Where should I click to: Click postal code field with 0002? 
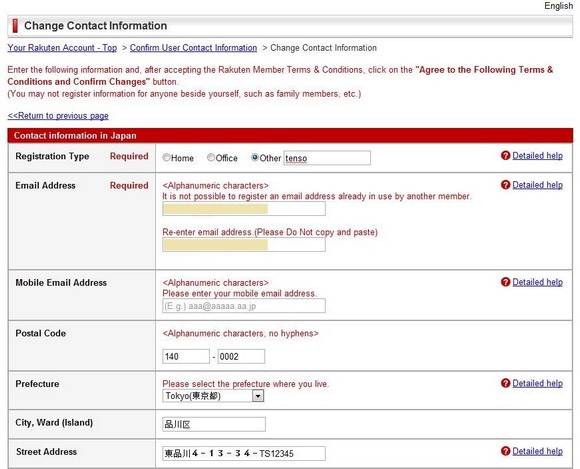tap(241, 357)
